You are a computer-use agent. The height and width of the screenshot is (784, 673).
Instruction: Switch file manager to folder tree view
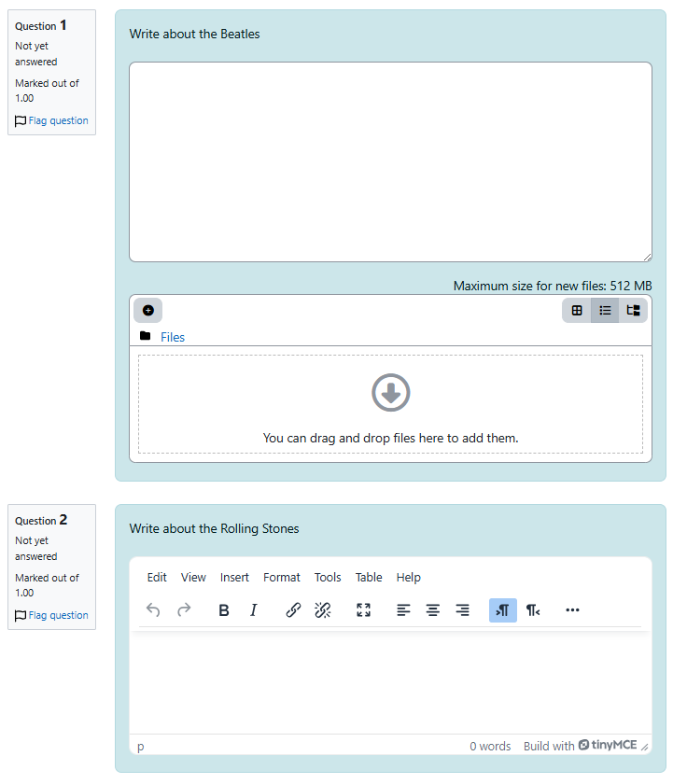[x=633, y=311]
